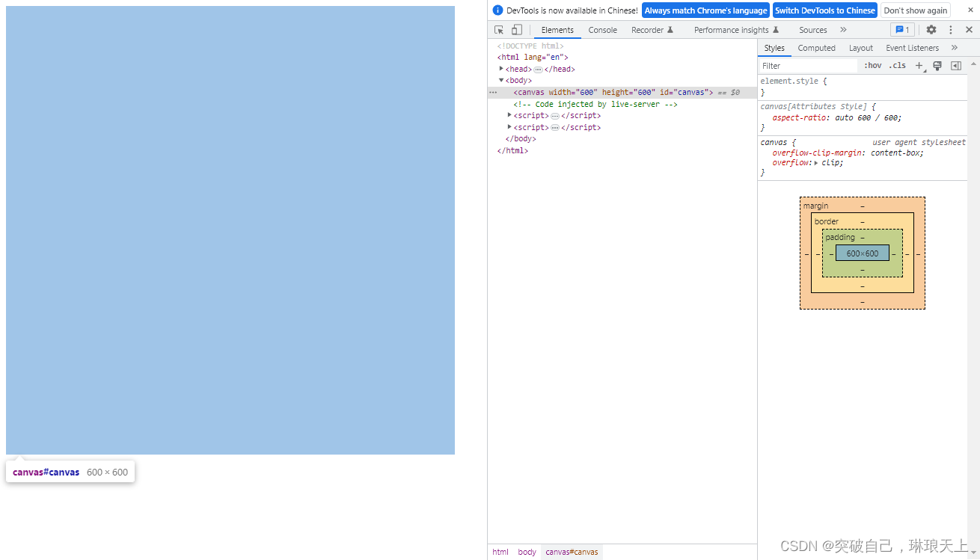This screenshot has width=980, height=560.
Task: Close the DevTools panel
Action: point(969,30)
